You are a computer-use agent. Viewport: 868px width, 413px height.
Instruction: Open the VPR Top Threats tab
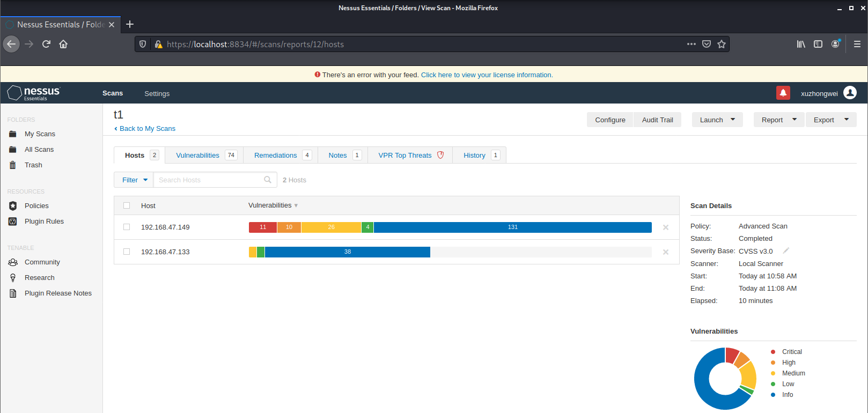(x=411, y=155)
